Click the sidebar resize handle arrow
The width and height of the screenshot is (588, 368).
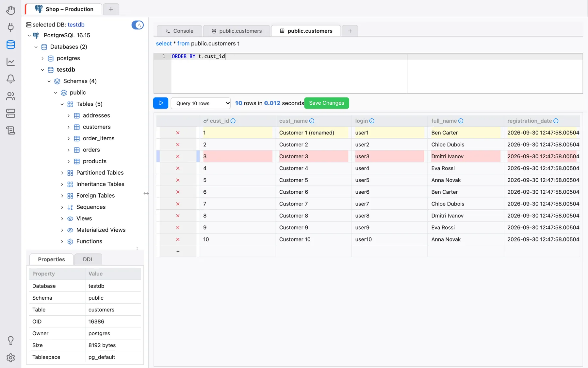pos(146,194)
